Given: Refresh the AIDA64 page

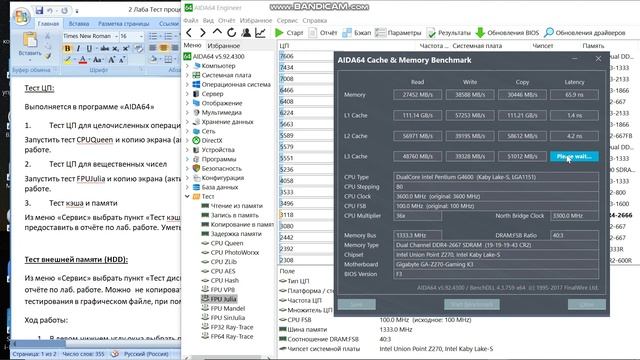Looking at the screenshot, I should [231, 33].
